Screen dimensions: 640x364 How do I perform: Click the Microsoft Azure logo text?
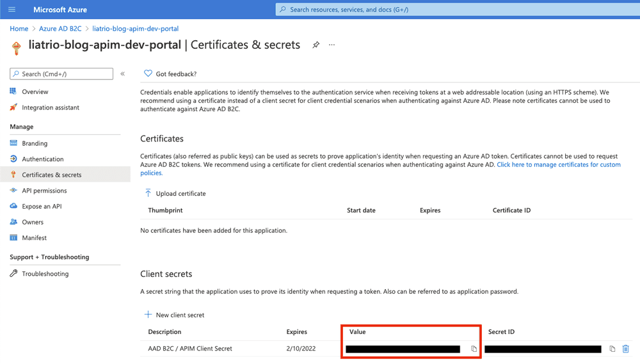coord(60,10)
